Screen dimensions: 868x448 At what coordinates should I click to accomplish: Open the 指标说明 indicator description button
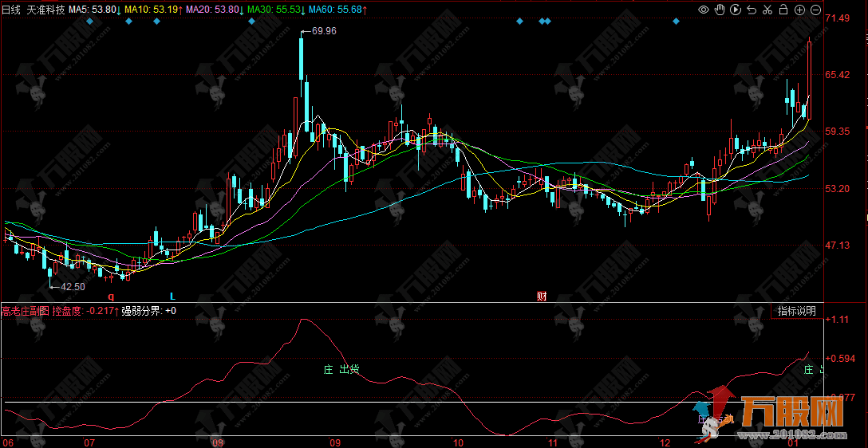797,311
